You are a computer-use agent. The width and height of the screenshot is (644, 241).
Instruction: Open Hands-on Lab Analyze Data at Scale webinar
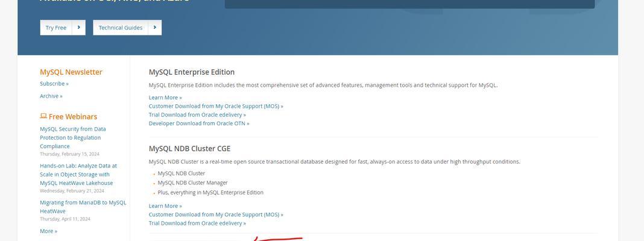point(78,175)
